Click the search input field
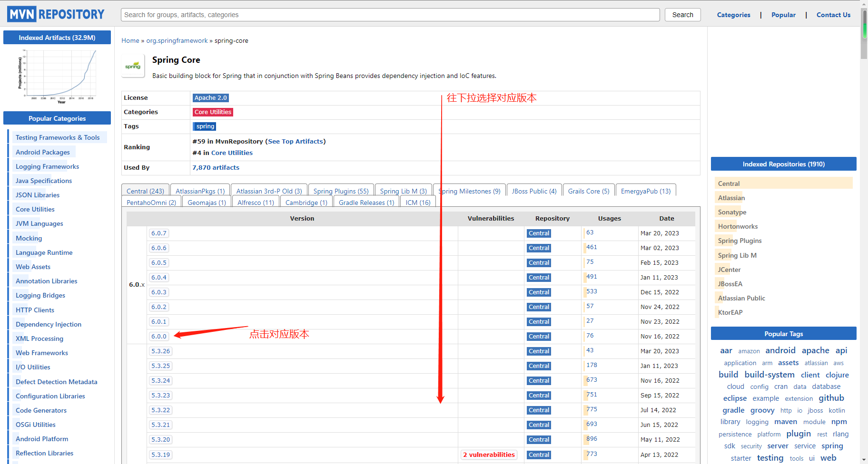This screenshot has height=464, width=868. coord(390,15)
